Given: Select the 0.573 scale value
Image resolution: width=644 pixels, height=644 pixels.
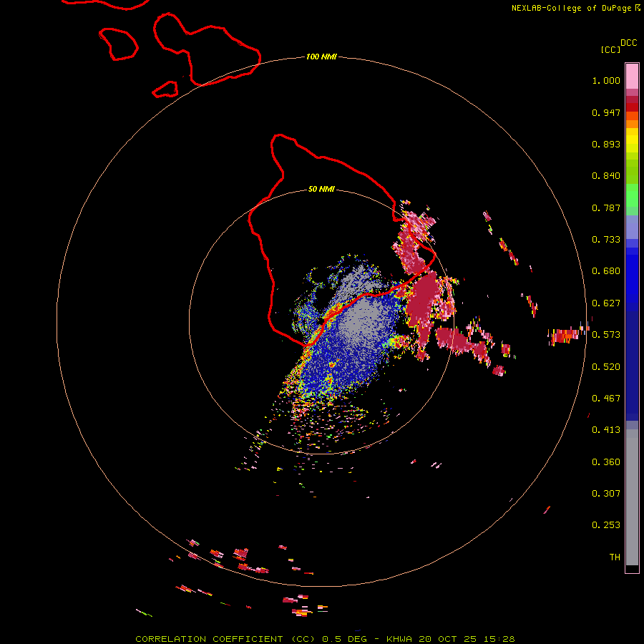Looking at the screenshot, I should click(606, 335).
